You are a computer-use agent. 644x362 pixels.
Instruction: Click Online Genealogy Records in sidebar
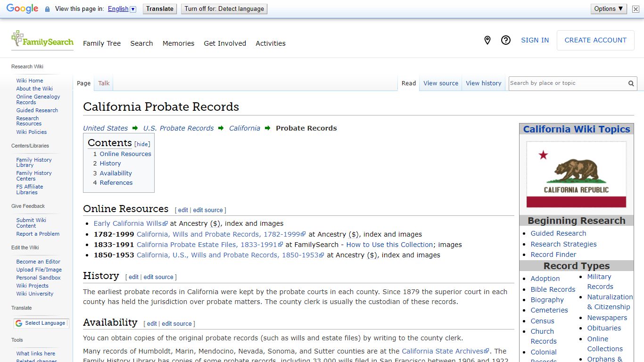[38, 99]
